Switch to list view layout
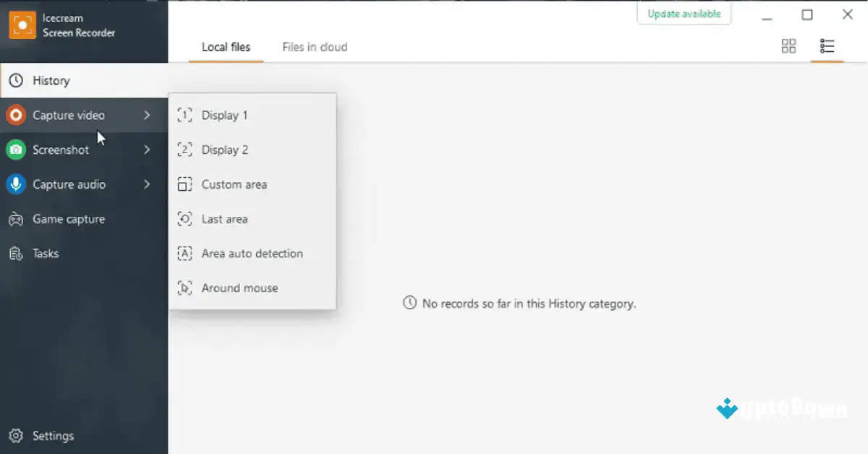Viewport: 868px width, 454px height. pos(827,46)
